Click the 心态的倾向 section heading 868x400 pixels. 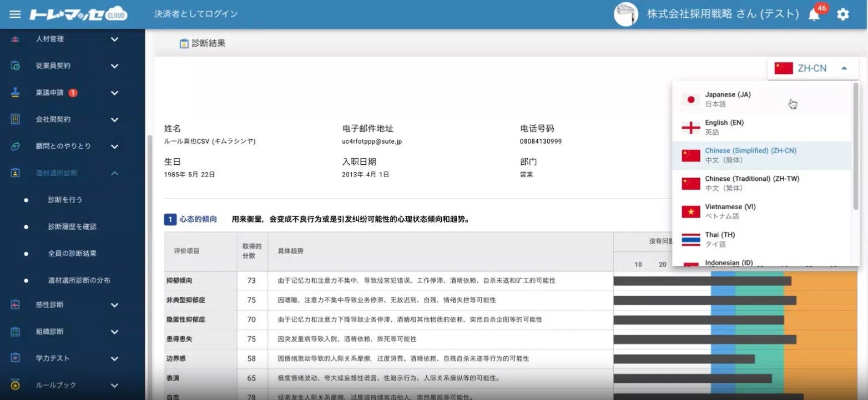[x=198, y=219]
